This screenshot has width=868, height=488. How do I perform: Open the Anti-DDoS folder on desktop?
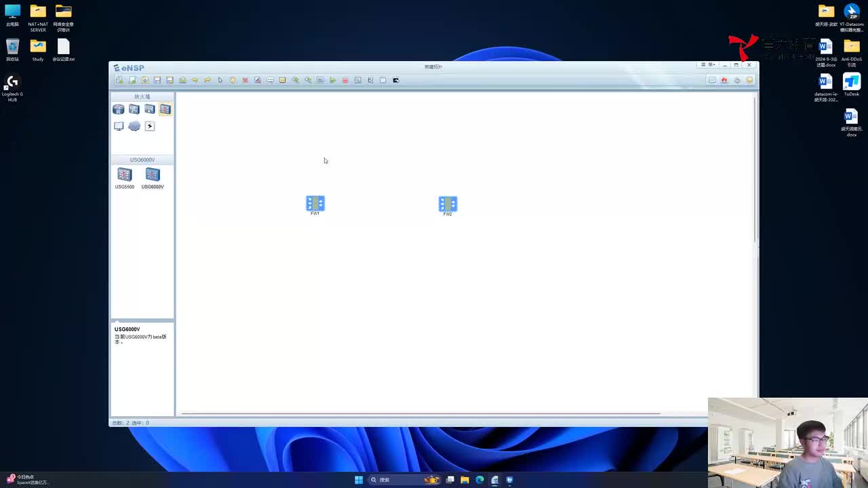pyautogui.click(x=852, y=52)
